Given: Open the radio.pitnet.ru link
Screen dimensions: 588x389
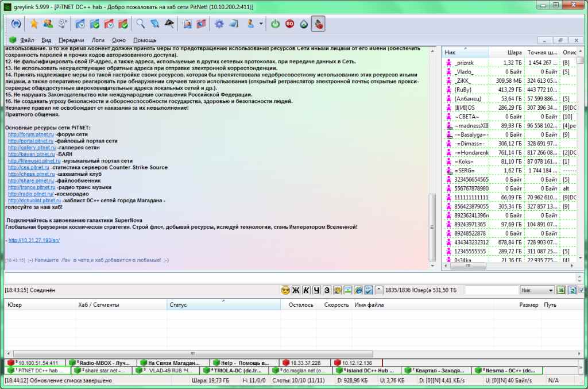Looking at the screenshot, I should pyautogui.click(x=31, y=194).
